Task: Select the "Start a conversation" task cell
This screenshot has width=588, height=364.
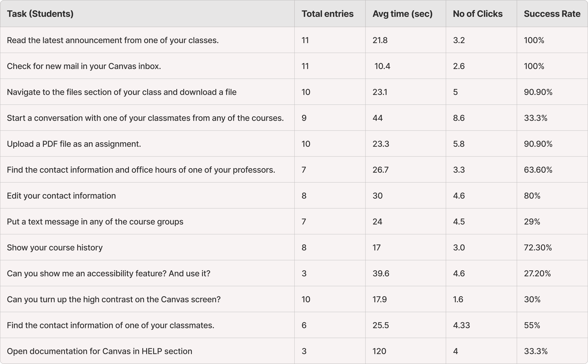Action: pyautogui.click(x=145, y=118)
